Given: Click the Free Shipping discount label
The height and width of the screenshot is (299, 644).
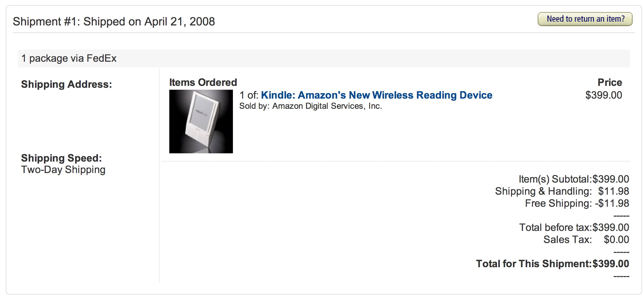Looking at the screenshot, I should click(558, 203).
